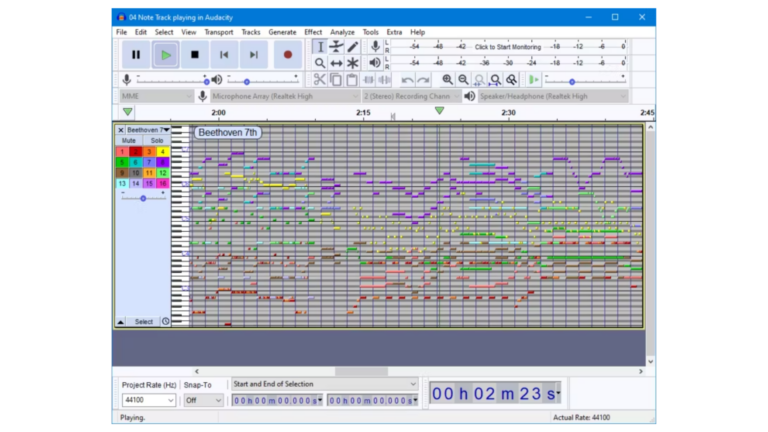Click the Copy icon

(336, 79)
